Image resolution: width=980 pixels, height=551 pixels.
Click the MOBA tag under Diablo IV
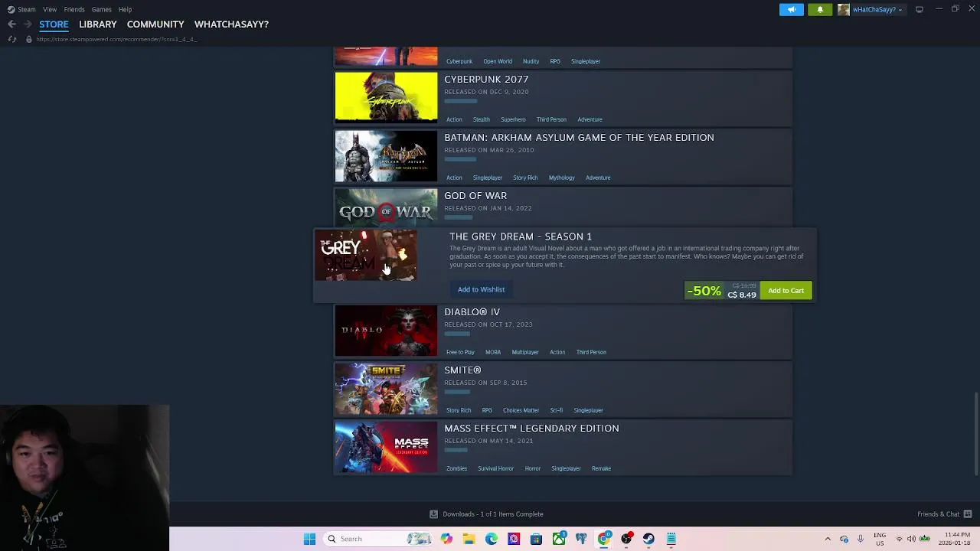click(x=492, y=352)
